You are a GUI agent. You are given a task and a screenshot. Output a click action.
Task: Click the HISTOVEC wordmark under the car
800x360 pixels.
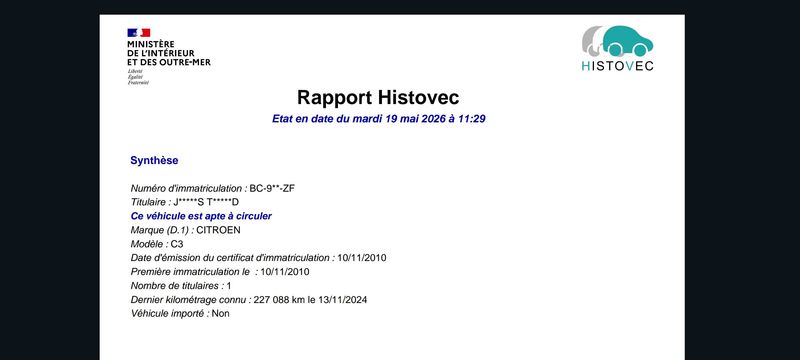click(617, 66)
